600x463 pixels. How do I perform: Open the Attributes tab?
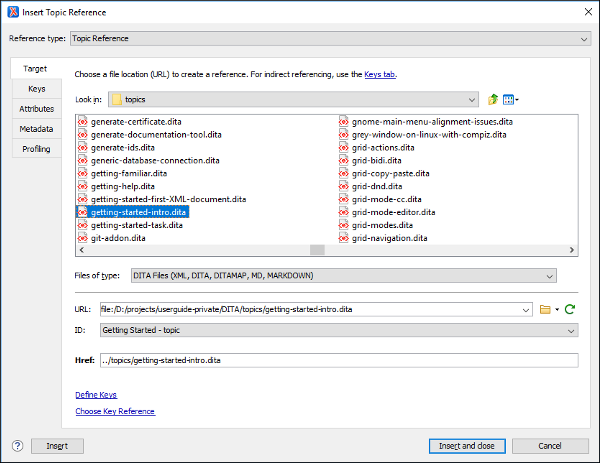coord(36,109)
